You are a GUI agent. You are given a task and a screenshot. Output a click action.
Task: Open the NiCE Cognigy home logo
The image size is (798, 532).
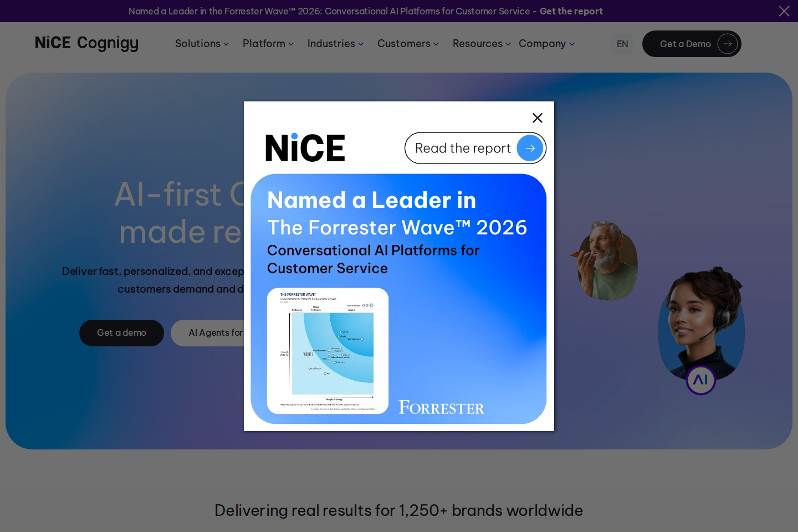pyautogui.click(x=87, y=43)
